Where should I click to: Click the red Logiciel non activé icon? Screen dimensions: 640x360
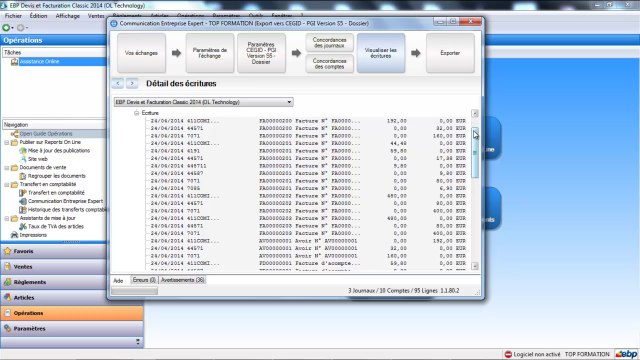[508, 354]
